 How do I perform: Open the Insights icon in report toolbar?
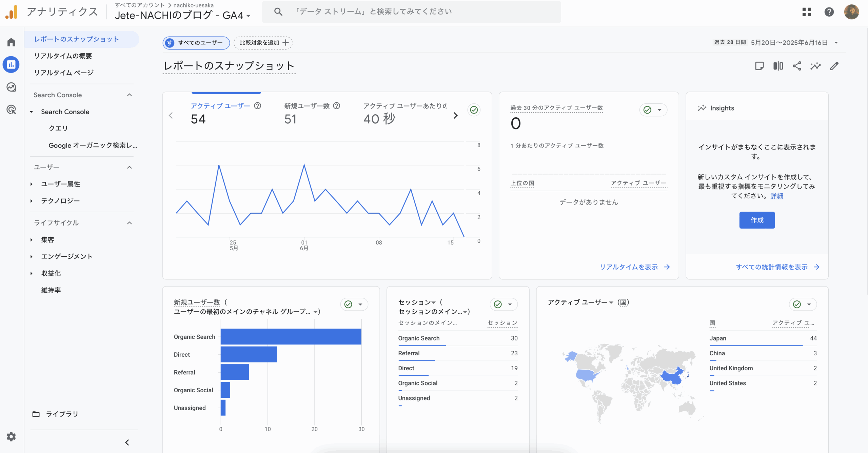[x=815, y=66]
